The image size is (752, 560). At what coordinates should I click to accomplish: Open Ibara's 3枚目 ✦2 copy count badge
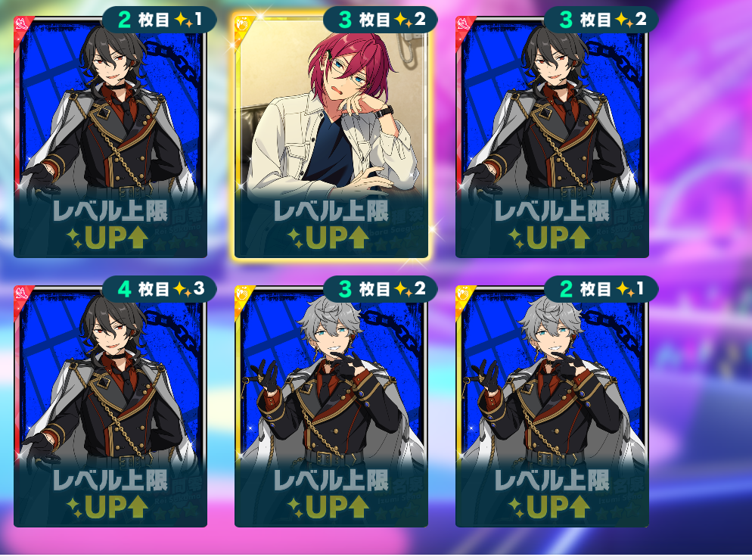pyautogui.click(x=381, y=20)
